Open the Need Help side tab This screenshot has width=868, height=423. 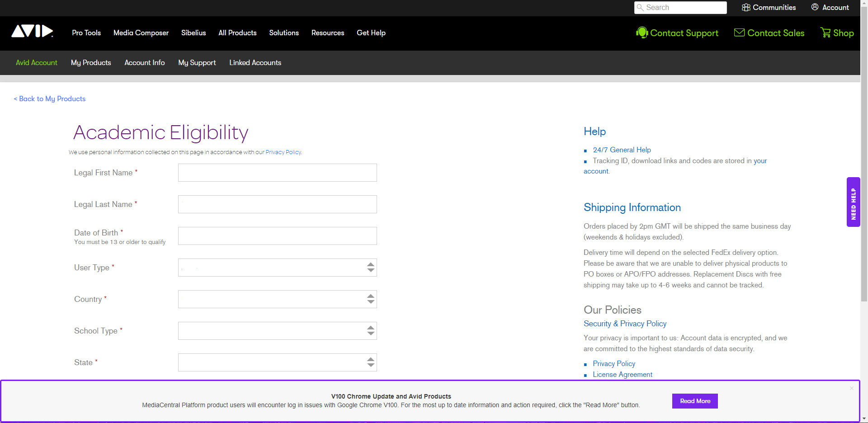854,202
